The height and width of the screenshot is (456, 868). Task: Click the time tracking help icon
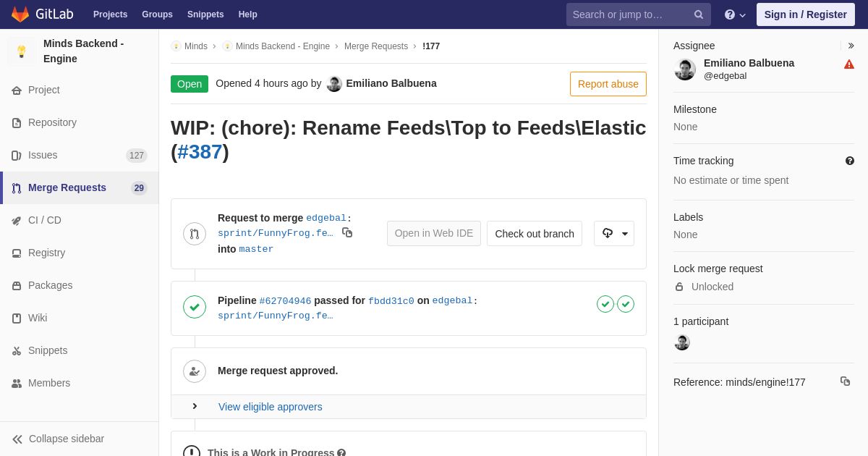click(850, 161)
